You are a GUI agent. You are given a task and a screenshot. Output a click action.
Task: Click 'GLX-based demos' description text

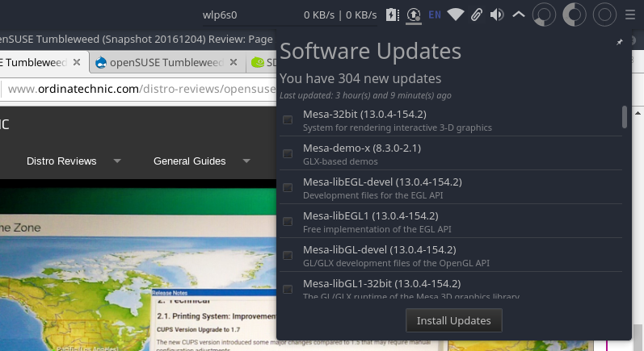coord(340,161)
